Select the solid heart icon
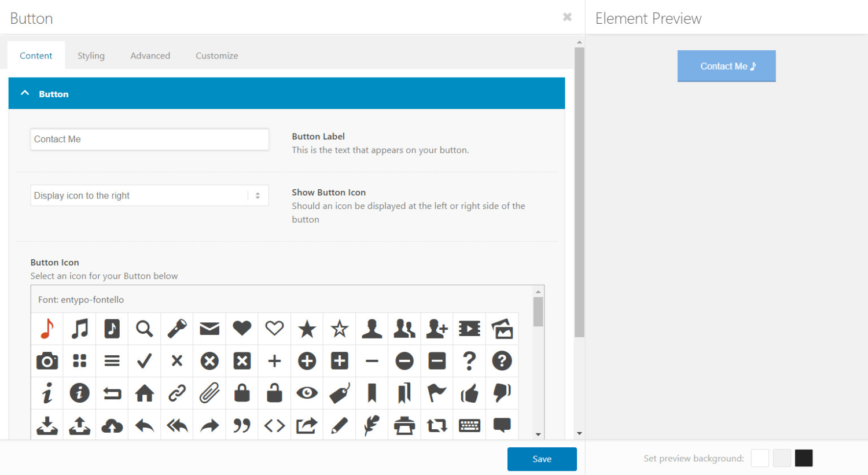Viewport: 868px width, 475px height. pyautogui.click(x=241, y=329)
